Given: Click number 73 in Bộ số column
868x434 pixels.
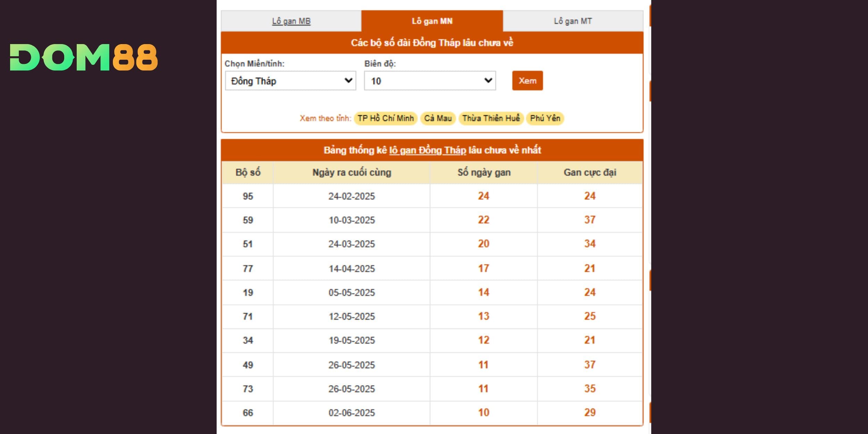Looking at the screenshot, I should click(x=248, y=389).
